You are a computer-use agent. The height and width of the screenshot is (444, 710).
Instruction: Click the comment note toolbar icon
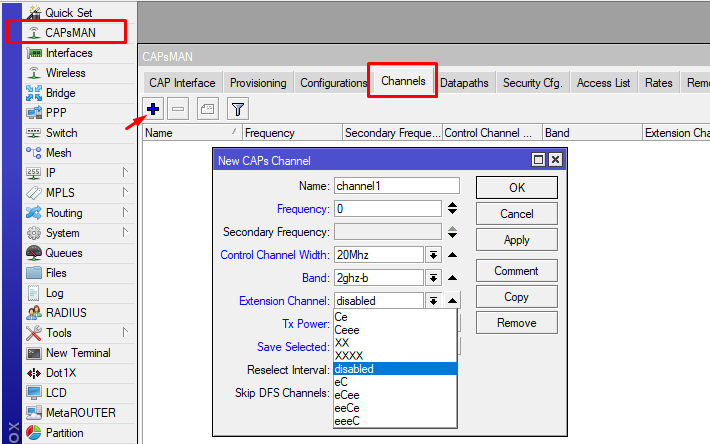click(x=208, y=109)
